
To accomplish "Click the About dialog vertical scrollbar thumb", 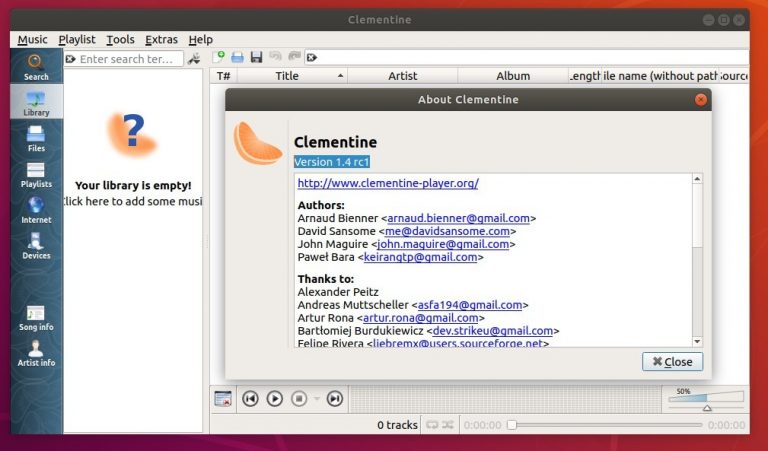I will (x=697, y=215).
